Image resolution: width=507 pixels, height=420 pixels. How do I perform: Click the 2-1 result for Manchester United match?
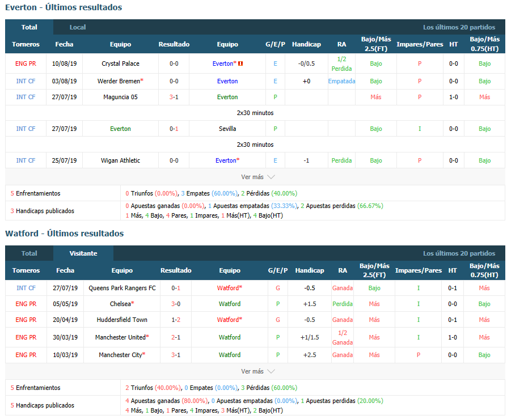[176, 337]
